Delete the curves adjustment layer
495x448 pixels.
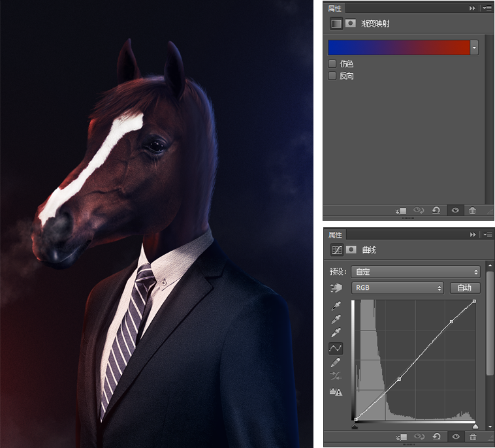tap(473, 437)
